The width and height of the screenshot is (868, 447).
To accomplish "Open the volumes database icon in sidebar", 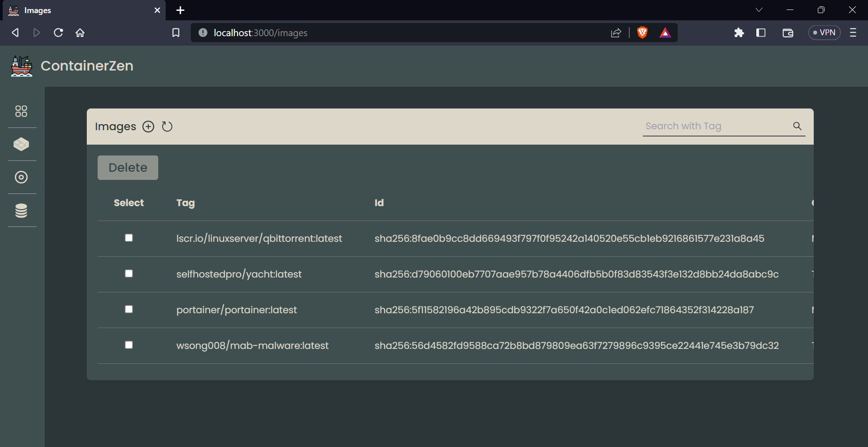I will (x=21, y=211).
